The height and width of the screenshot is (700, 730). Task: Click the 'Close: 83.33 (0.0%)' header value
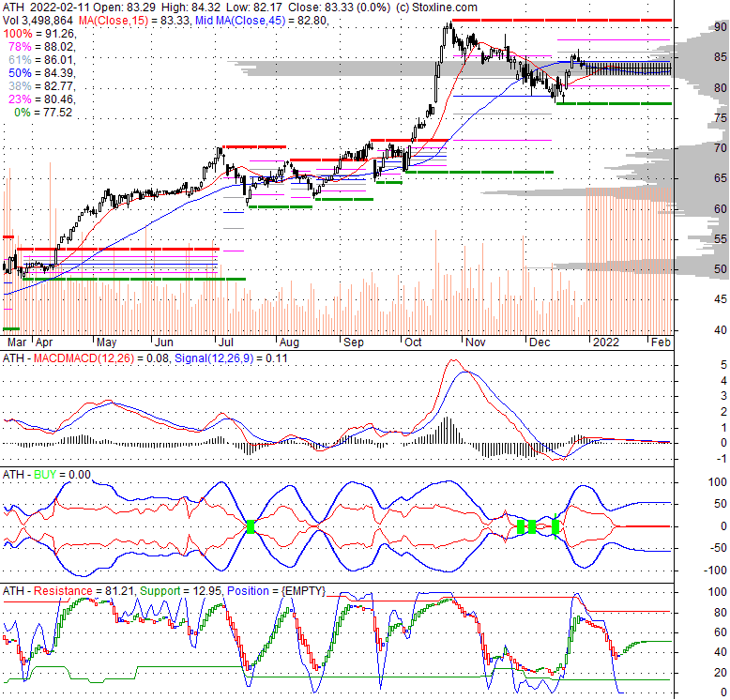pos(340,8)
